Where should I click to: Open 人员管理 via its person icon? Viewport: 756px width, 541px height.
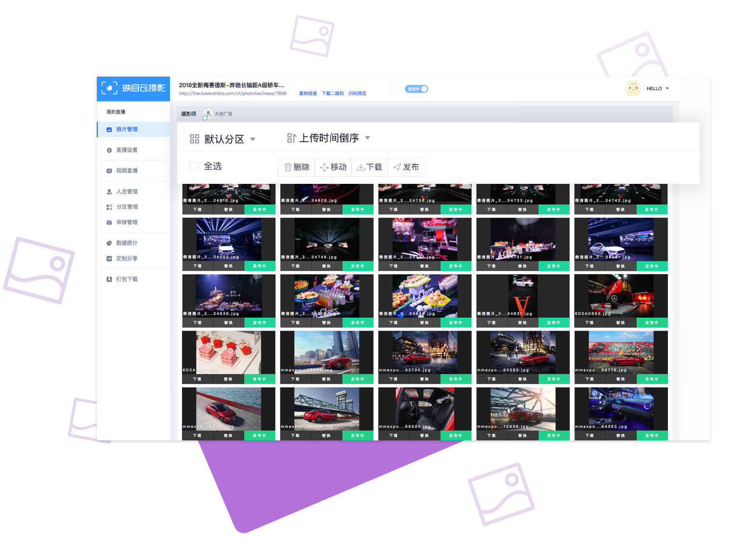(x=109, y=192)
